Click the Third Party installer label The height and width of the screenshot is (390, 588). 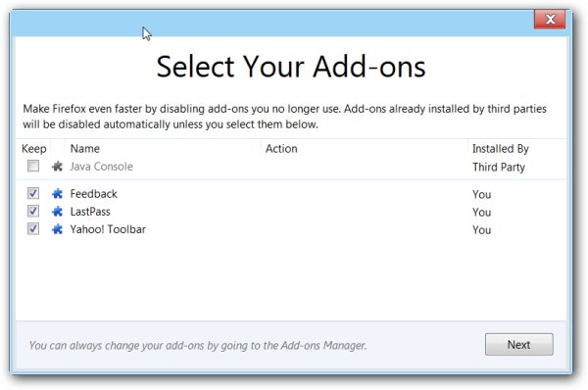pyautogui.click(x=499, y=167)
